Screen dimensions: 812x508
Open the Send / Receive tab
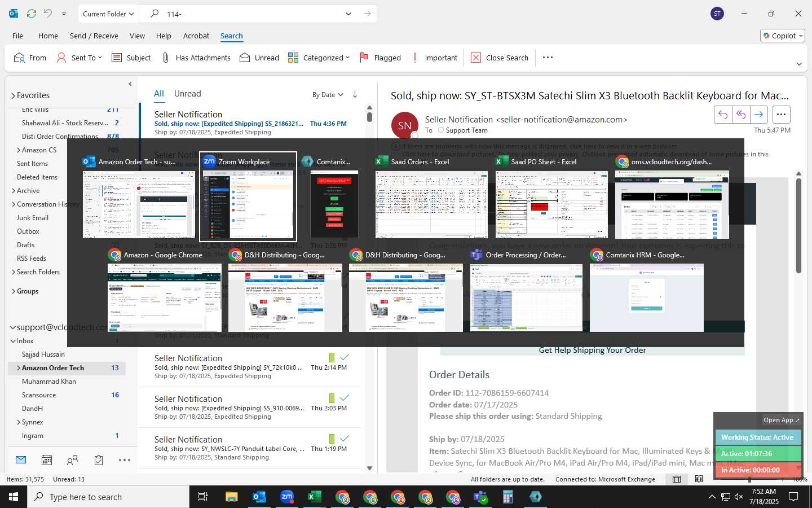(x=94, y=36)
